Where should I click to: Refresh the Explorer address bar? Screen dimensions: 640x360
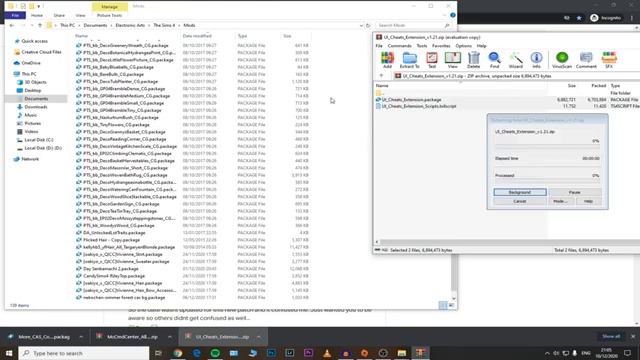tap(368, 25)
